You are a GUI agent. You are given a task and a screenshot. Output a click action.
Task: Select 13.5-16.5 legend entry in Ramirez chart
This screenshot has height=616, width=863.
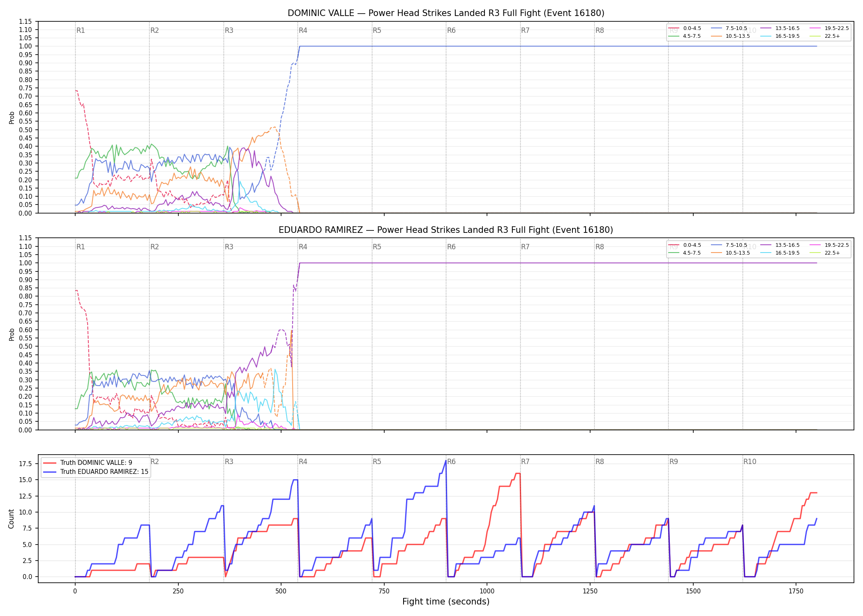click(780, 245)
